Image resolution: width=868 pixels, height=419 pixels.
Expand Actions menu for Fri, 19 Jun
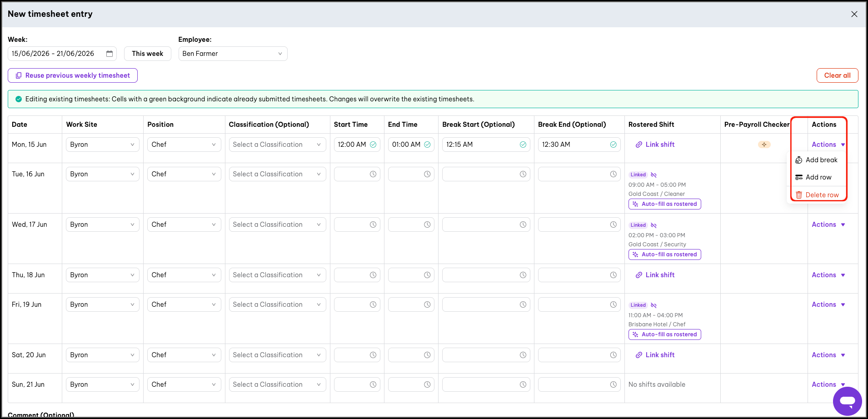(828, 304)
